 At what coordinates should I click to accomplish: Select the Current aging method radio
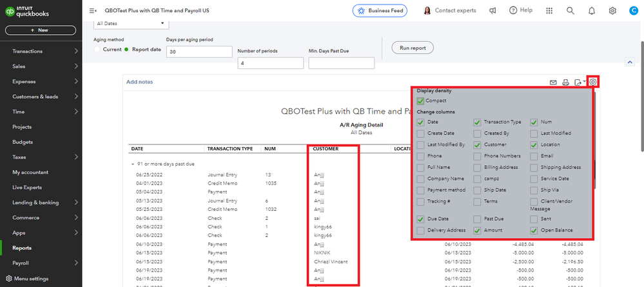click(97, 50)
